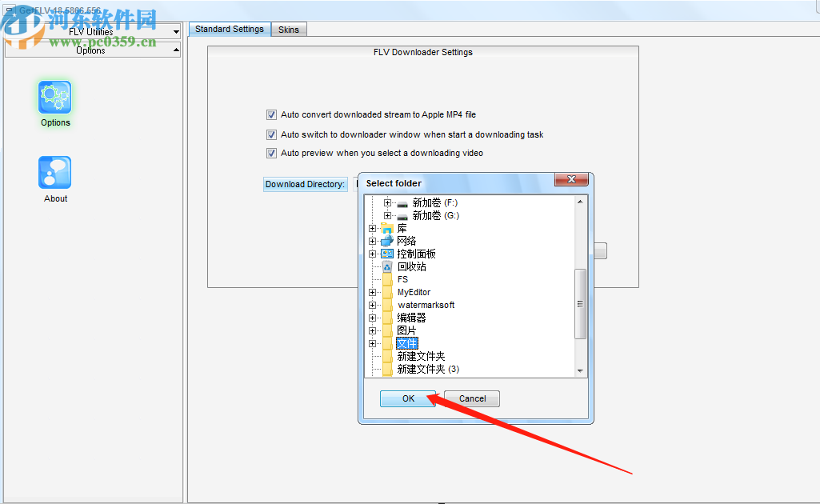This screenshot has height=504, width=820.
Task: Open the About icon in sidebar
Action: tap(55, 173)
